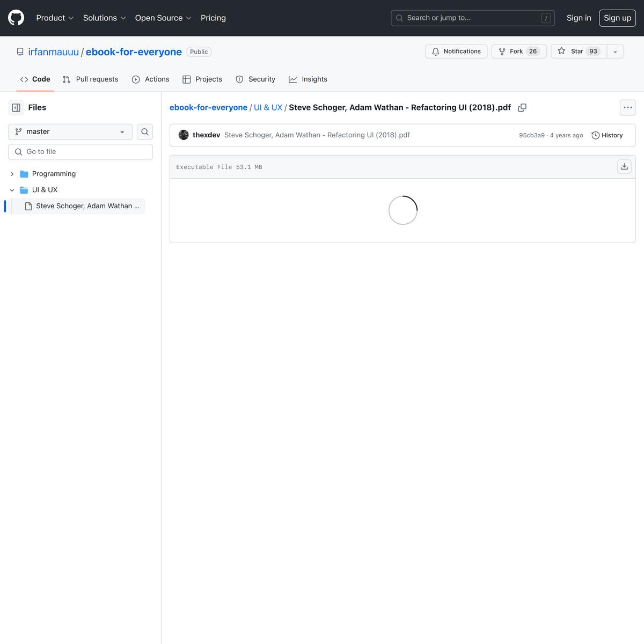
Task: Open the more file actions menu
Action: (x=628, y=107)
